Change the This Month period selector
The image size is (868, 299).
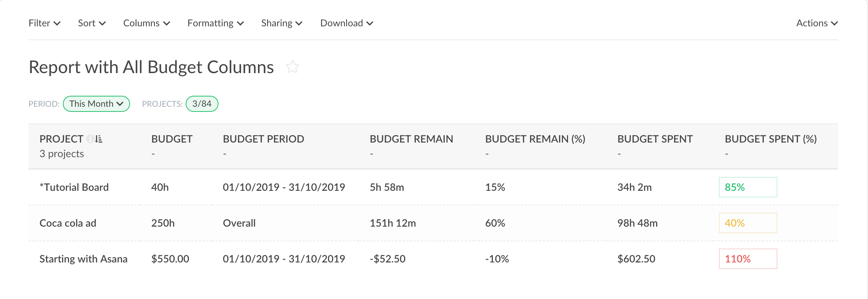click(x=96, y=104)
